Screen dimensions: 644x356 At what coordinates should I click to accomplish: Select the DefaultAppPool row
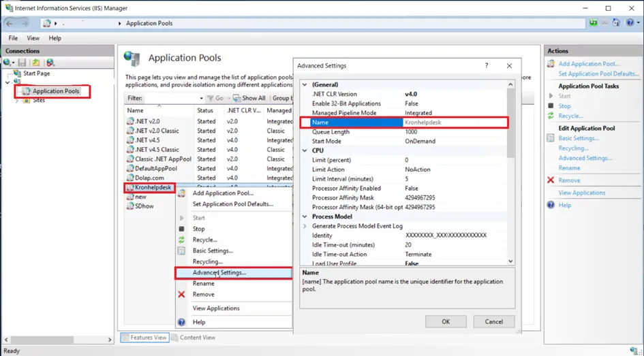click(155, 169)
